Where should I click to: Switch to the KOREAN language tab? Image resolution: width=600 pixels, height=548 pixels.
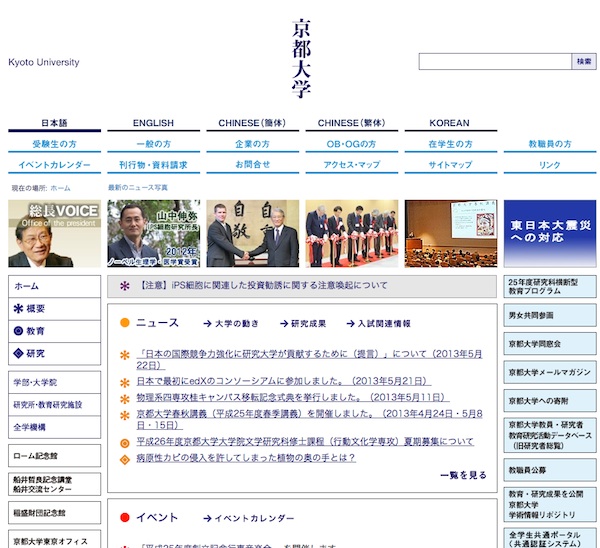click(x=449, y=123)
